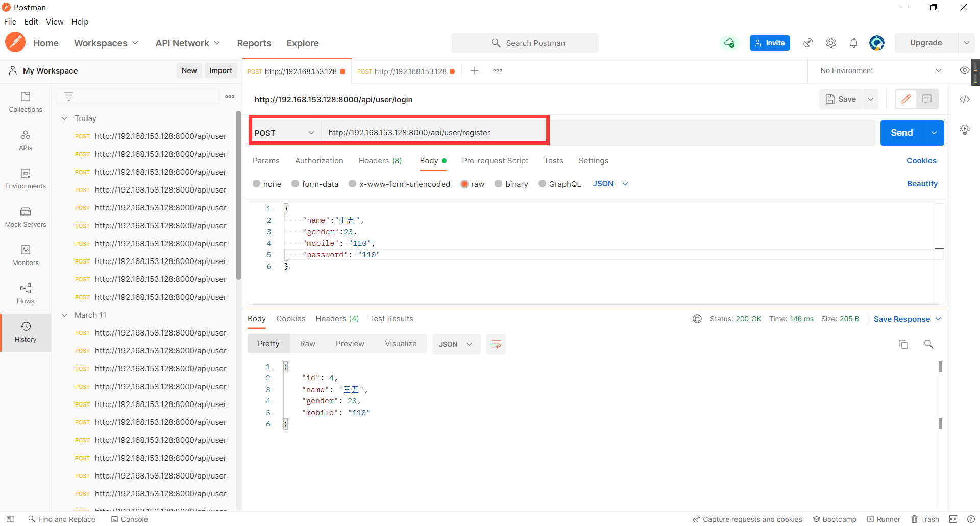Image resolution: width=980 pixels, height=526 pixels.
Task: Click the Beautify link
Action: click(x=922, y=184)
